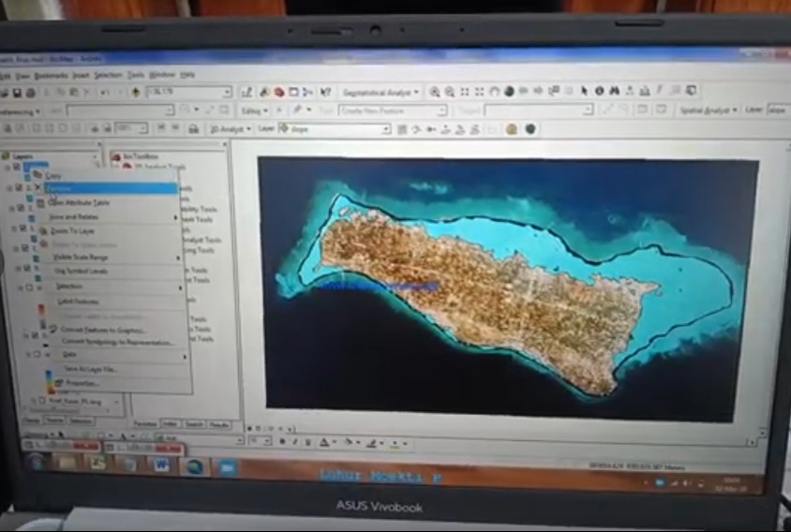
Task: Open the Bookmarks menu
Action: pyautogui.click(x=51, y=76)
